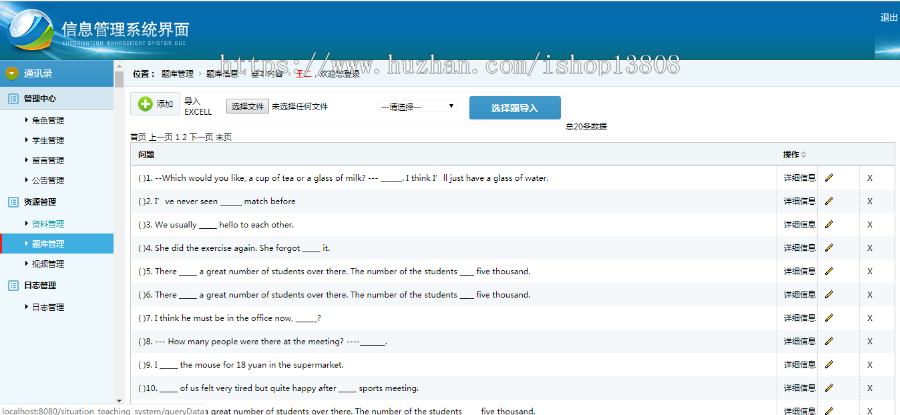Sort by the 操作 column arrow
The image size is (900, 415).
pos(803,154)
